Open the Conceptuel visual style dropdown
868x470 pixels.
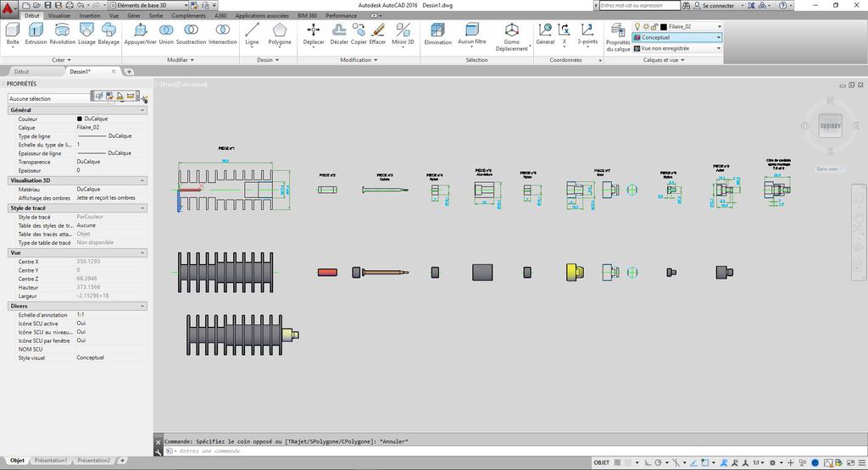(x=677, y=37)
